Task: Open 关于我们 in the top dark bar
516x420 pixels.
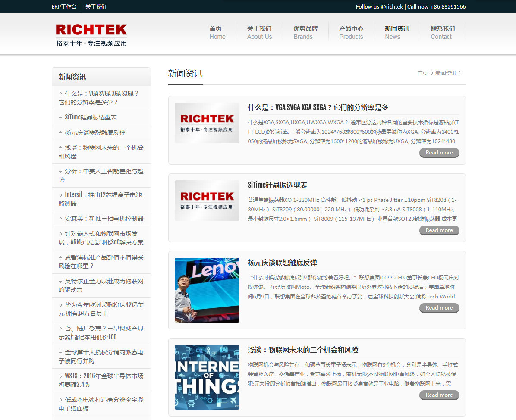Action: point(96,6)
